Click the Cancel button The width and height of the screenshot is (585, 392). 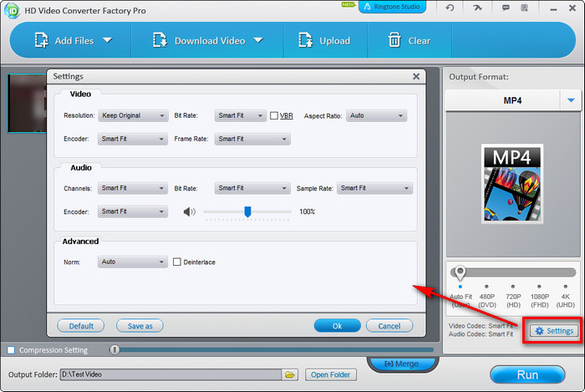tap(389, 326)
